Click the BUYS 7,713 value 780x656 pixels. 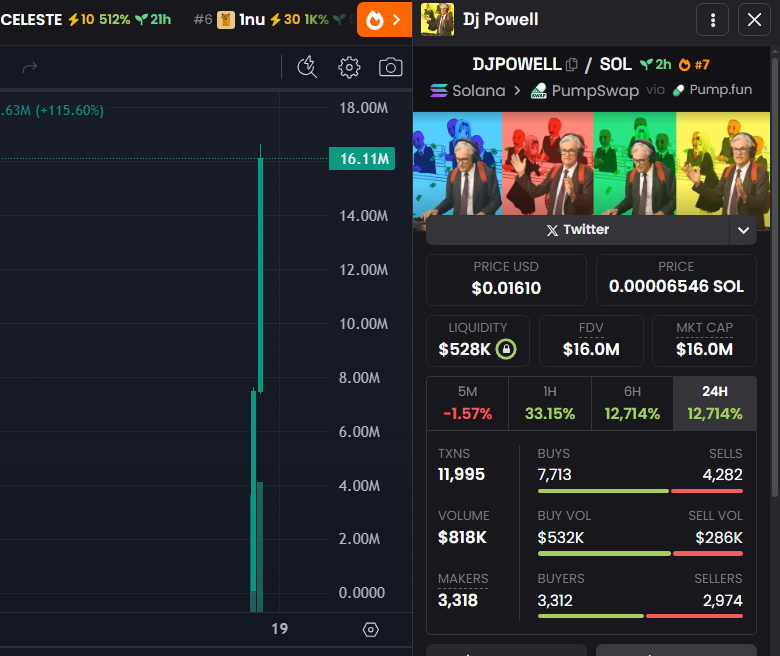click(555, 474)
